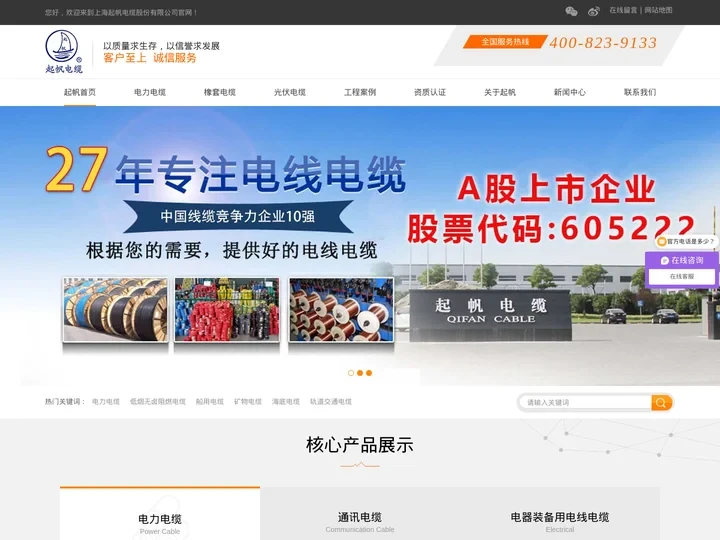The image size is (720, 540).
Task: Click the 核心产品展示 section heading
Action: [x=360, y=445]
